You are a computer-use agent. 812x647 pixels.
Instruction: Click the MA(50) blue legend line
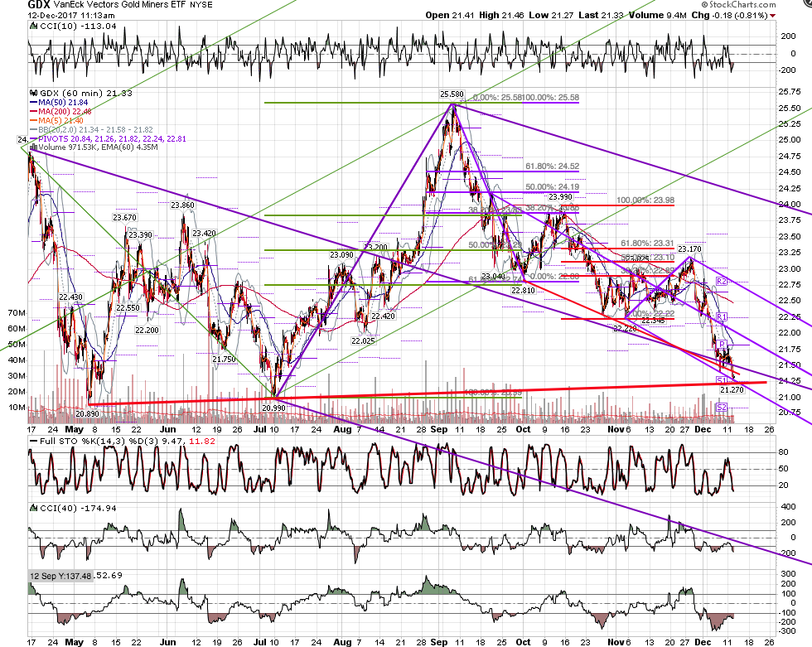tap(34, 103)
